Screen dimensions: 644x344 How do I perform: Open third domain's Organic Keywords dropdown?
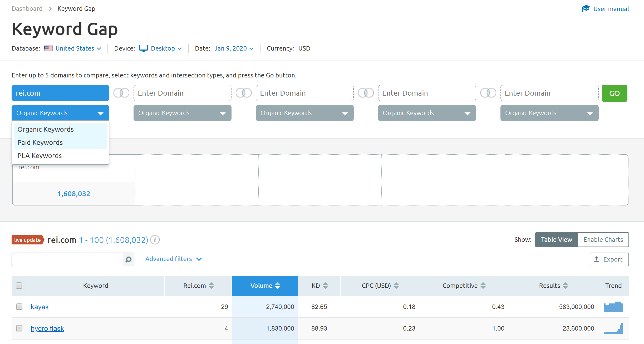click(304, 113)
